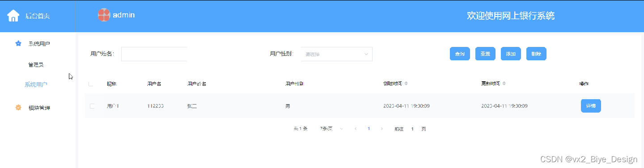The width and height of the screenshot is (644, 168).
Task: Click the gear icon beside 模块管理
Action: [18, 108]
